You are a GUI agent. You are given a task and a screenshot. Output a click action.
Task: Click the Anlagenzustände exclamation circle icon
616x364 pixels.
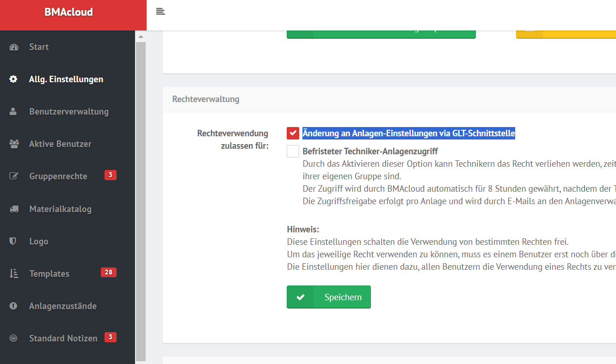click(13, 306)
